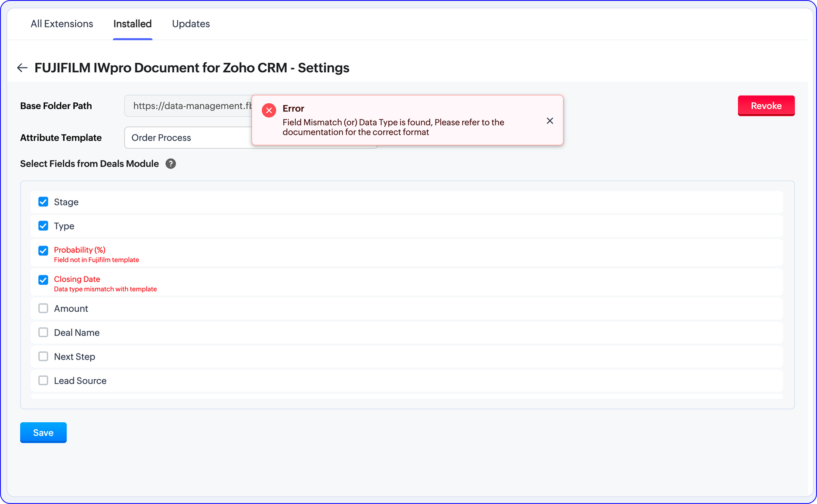This screenshot has width=817, height=504.
Task: Click the back arrow beside the settings title
Action: coord(22,68)
